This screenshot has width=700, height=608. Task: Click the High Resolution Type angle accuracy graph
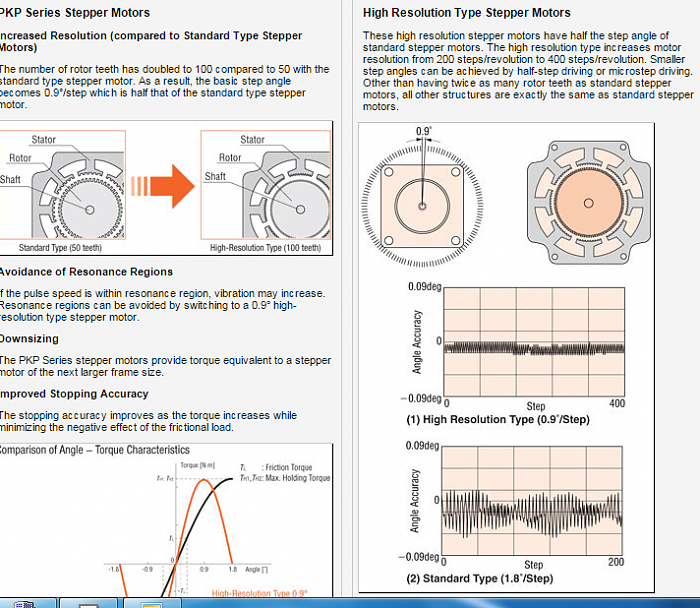coord(534,342)
